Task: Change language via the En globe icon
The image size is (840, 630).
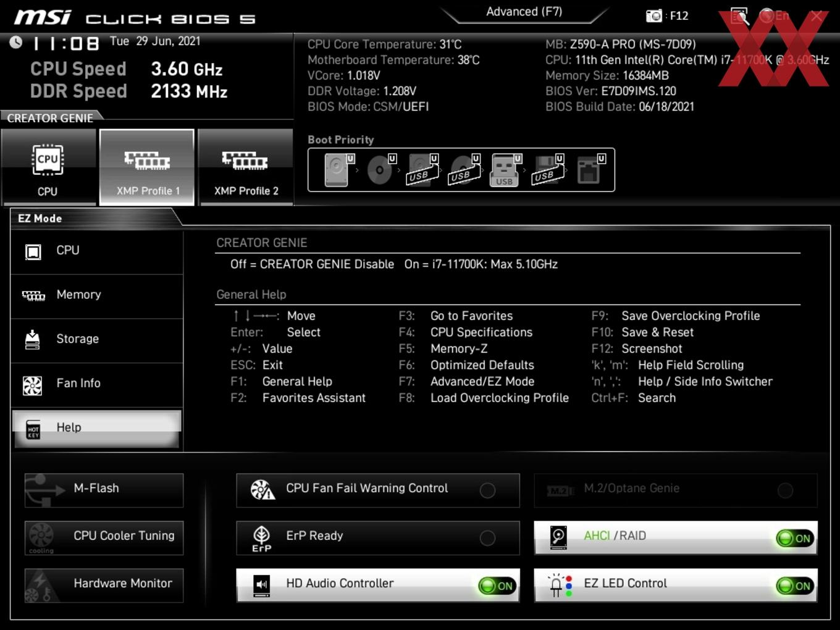Action: (775, 15)
